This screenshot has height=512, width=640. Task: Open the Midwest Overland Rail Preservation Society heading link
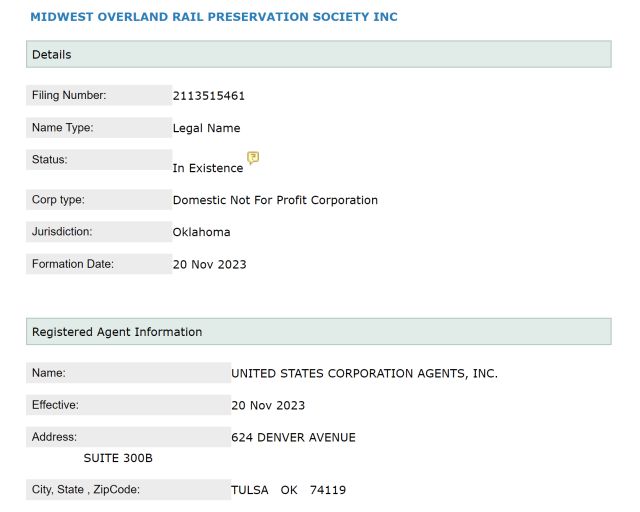[x=214, y=17]
